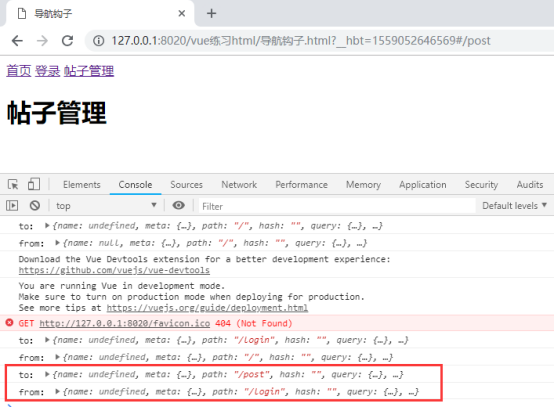The height and width of the screenshot is (408, 554).
Task: Switch to the Performance tab
Action: pyautogui.click(x=301, y=185)
